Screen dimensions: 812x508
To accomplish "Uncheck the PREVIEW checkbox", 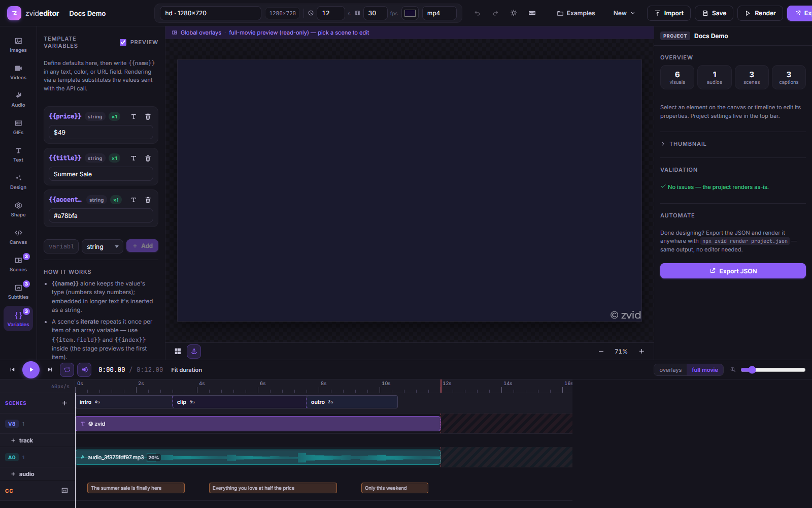I will click(x=123, y=42).
